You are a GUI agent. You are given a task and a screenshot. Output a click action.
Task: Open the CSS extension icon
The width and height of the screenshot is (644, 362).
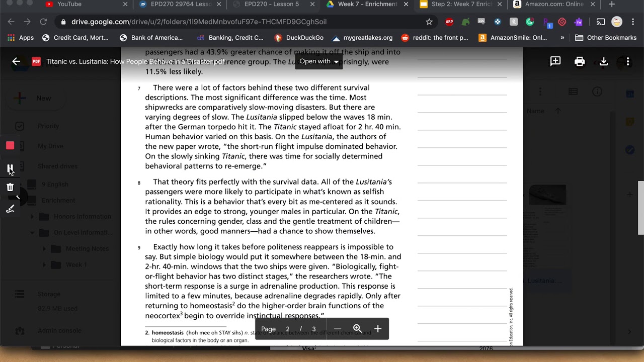point(481,22)
